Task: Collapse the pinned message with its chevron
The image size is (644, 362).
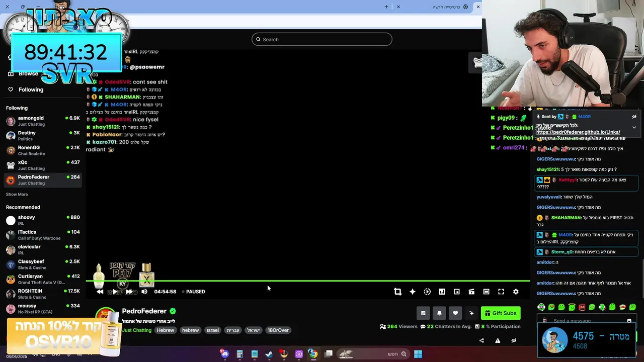Action: pos(634,127)
